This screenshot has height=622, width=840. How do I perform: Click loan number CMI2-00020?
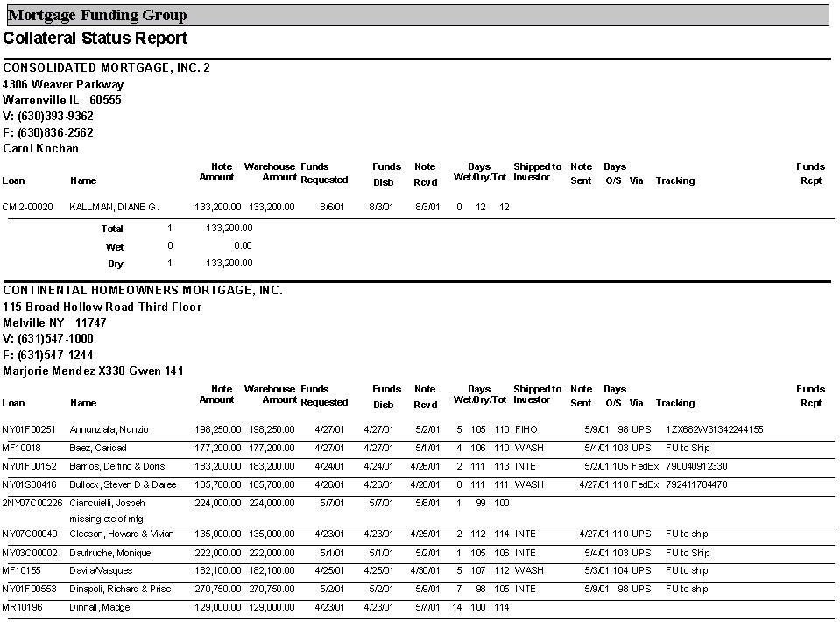[x=27, y=208]
